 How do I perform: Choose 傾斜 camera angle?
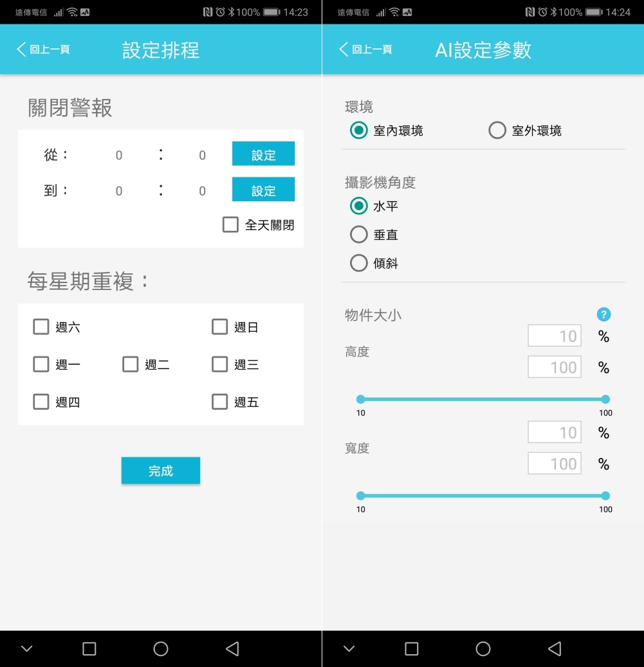click(358, 263)
